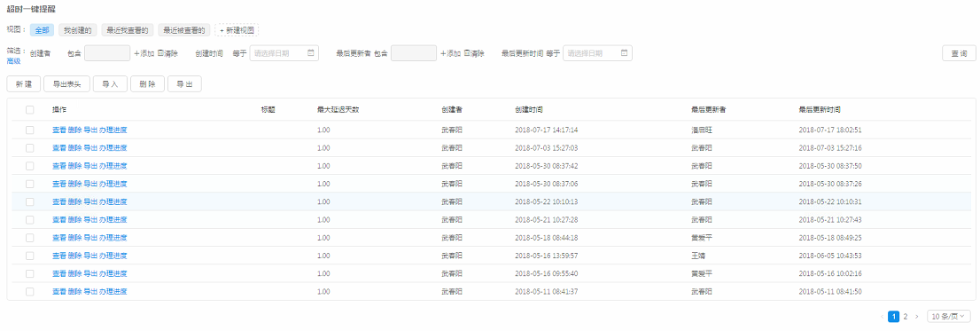Viewport: 980px width, 331px height.
Task: Click inside the 创建者 filter input box
Action: point(107,53)
